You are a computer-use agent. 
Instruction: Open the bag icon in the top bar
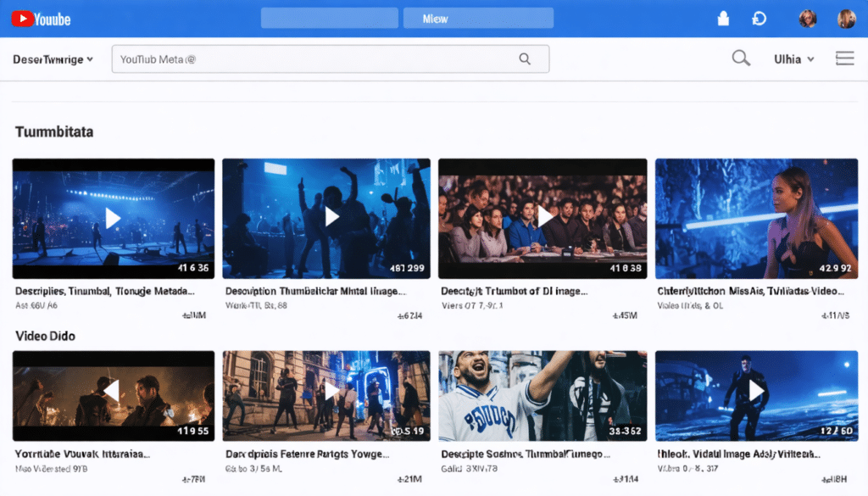tap(723, 19)
